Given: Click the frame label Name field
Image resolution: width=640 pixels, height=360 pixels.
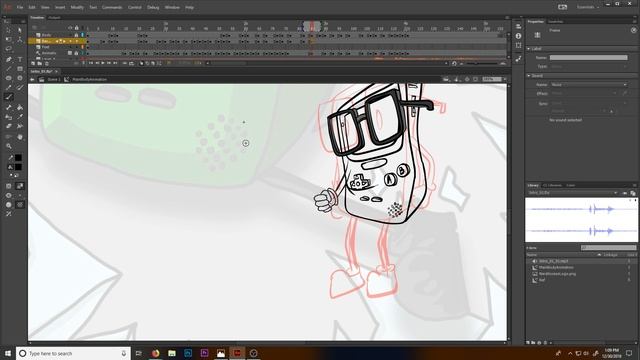Looking at the screenshot, I should point(588,58).
